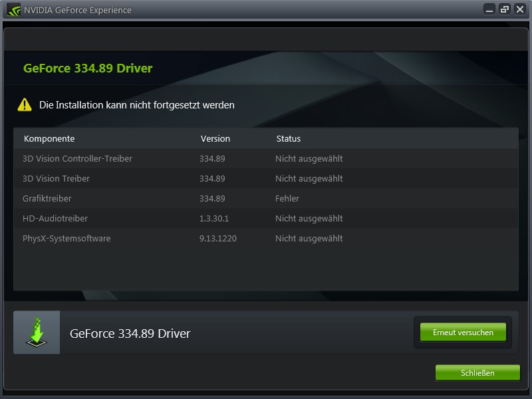
Task: Minimize the GeForce Experience window
Action: click(x=489, y=9)
